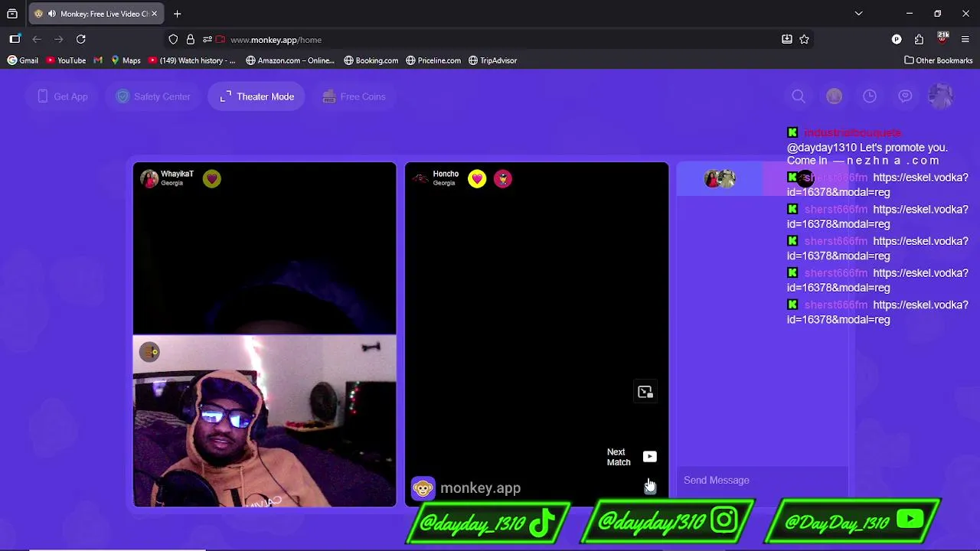Click the heart badge beside WhayikaT

pos(212,178)
